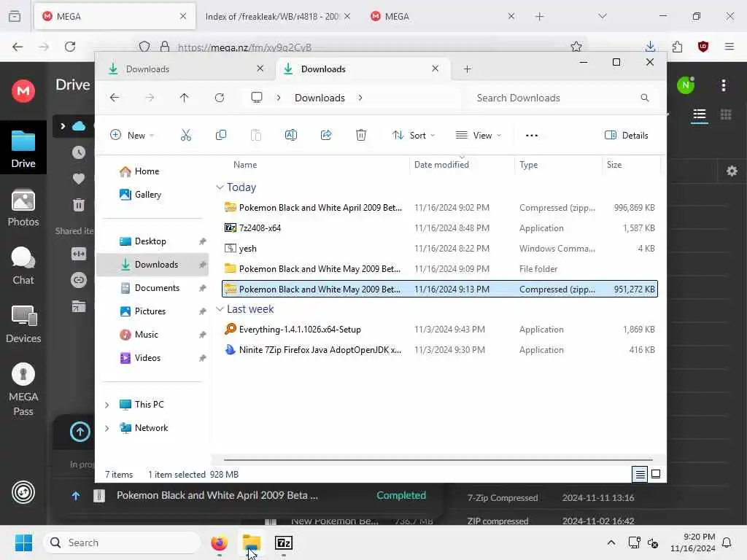This screenshot has width=747, height=560.
Task: Click chevron after Downloads in address bar
Action: (x=360, y=98)
